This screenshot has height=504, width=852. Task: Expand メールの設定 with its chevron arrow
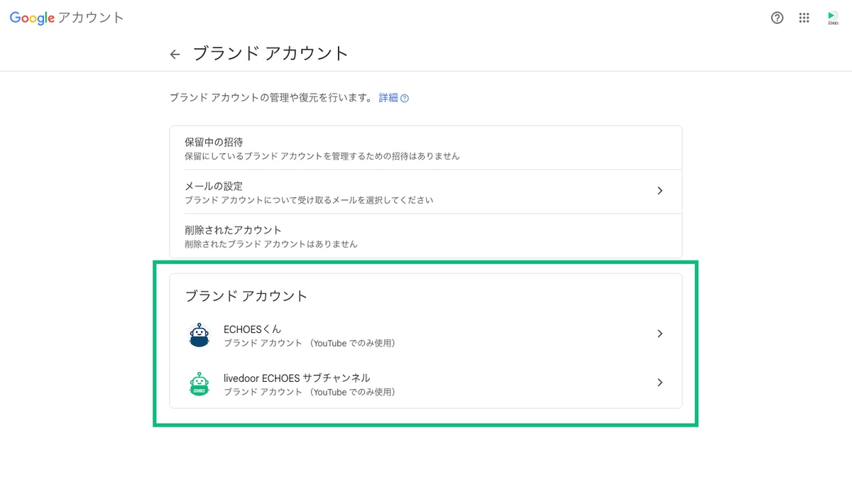[x=660, y=191]
